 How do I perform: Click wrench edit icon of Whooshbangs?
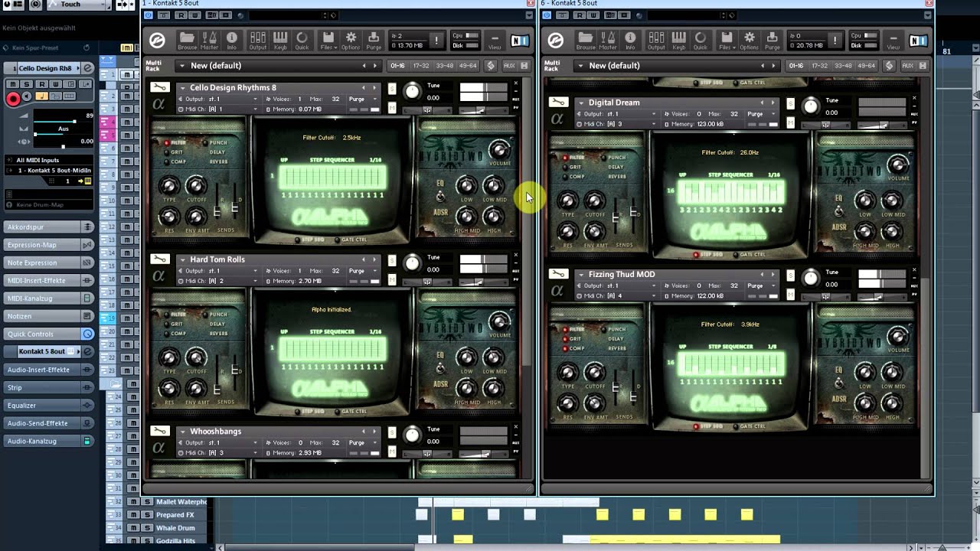click(x=159, y=431)
